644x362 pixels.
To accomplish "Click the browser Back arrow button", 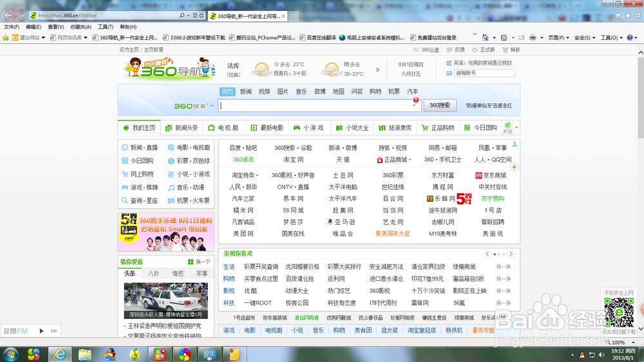I will click(8, 15).
